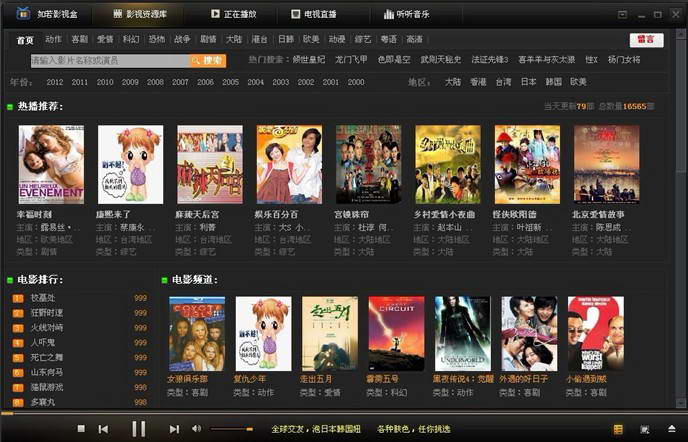Switch to 影视资源库 tab

(140, 14)
